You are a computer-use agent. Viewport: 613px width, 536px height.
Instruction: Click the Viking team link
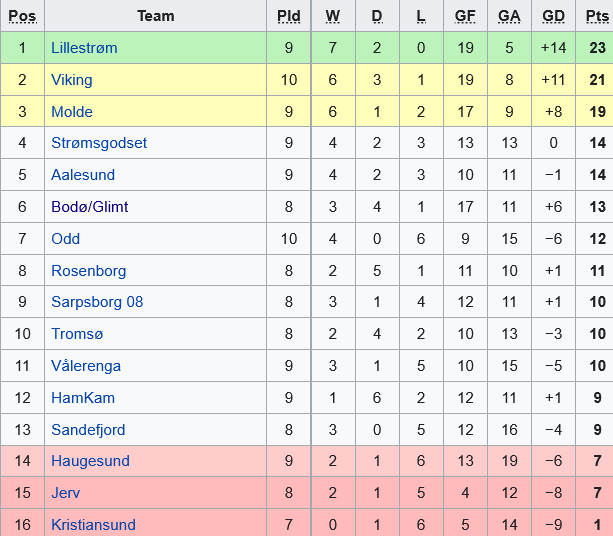72,79
